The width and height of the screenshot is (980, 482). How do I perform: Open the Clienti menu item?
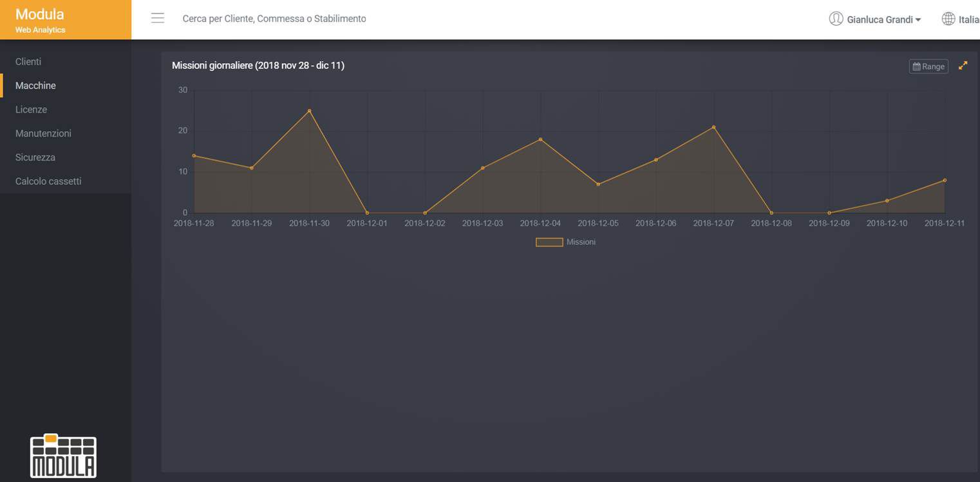pyautogui.click(x=28, y=62)
